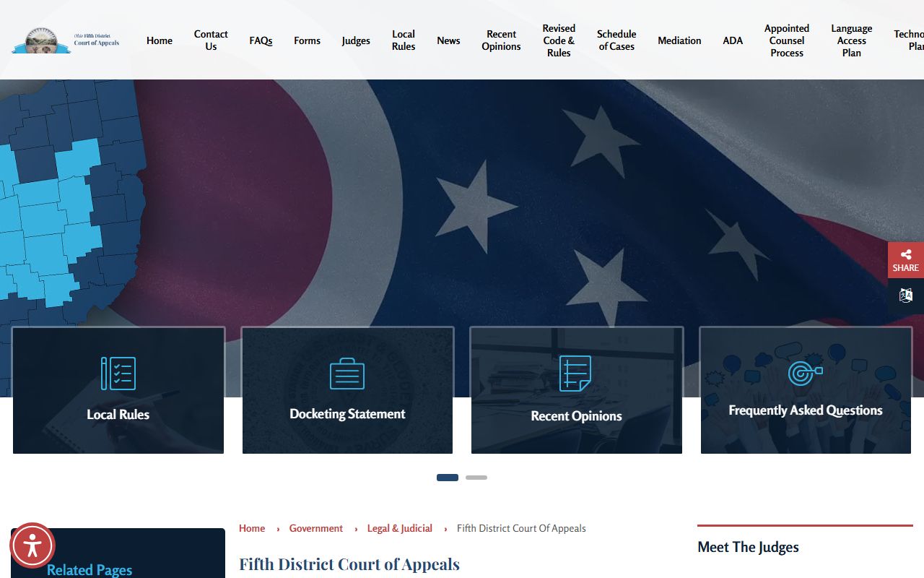The image size is (924, 578).
Task: Open the Forms menu item
Action: tap(307, 40)
